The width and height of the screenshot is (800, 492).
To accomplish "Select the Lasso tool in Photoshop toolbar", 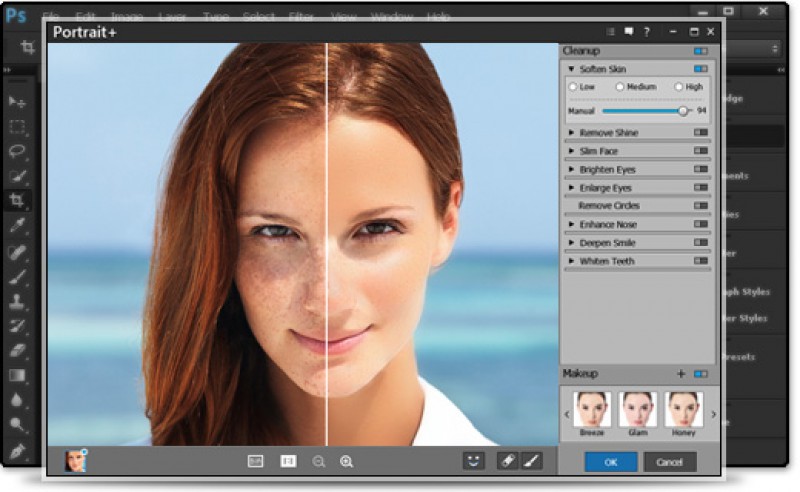I will (x=17, y=152).
